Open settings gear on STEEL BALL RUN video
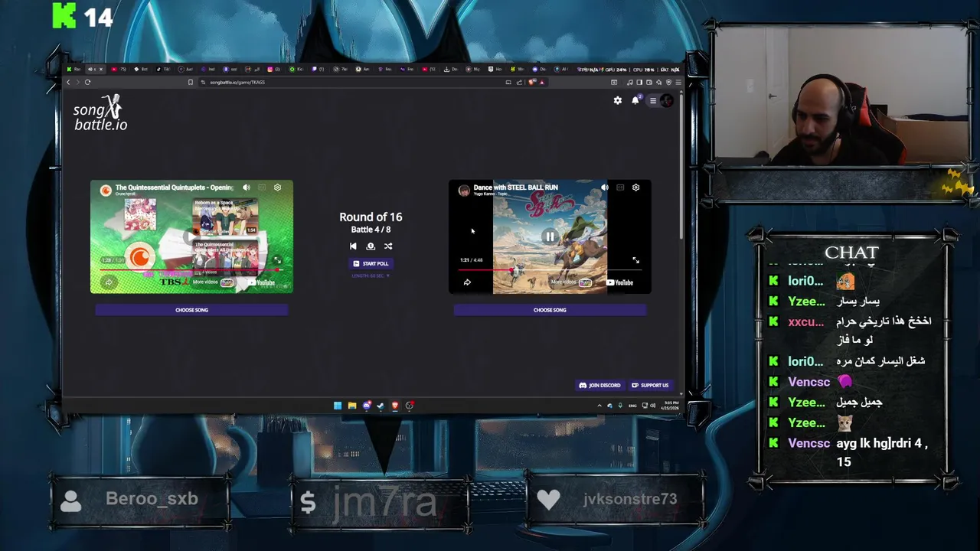The width and height of the screenshot is (980, 551). click(x=635, y=187)
